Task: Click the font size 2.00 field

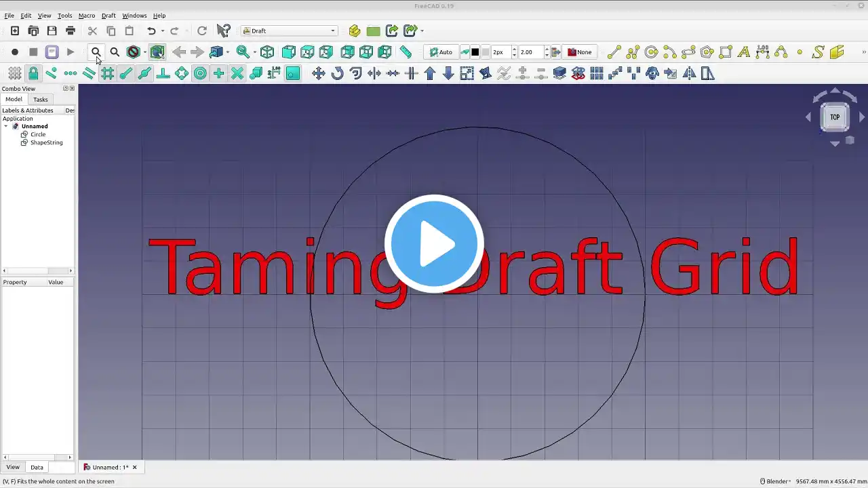Action: click(x=530, y=52)
